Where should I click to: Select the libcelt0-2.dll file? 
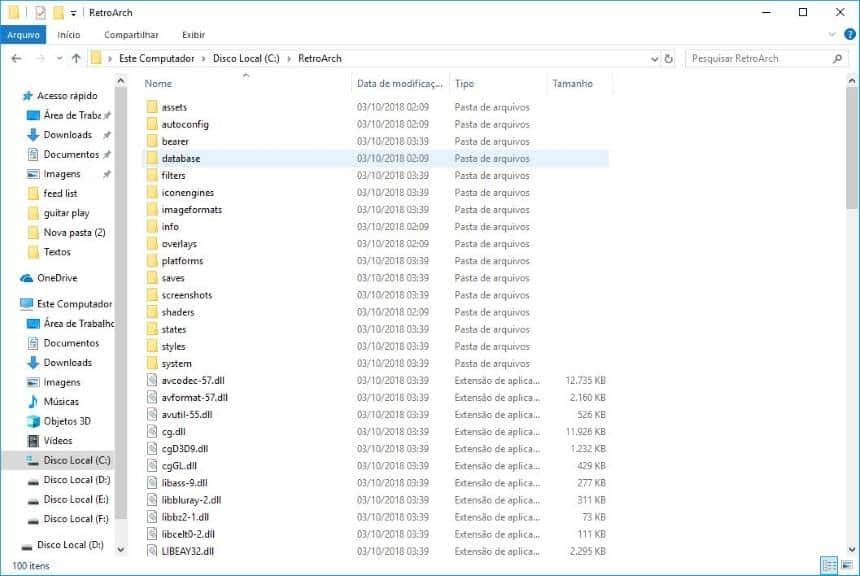[x=188, y=534]
